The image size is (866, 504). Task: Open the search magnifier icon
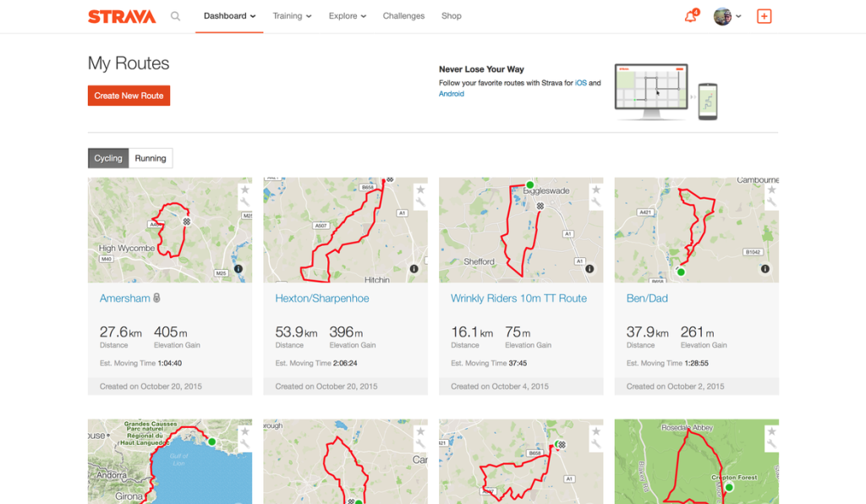coord(175,16)
